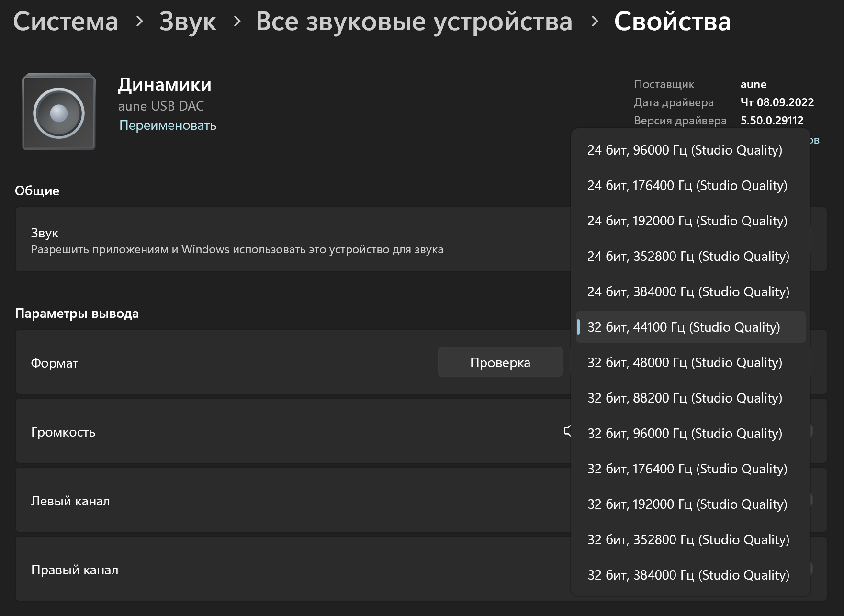Go back to the Система breadcrumb

pyautogui.click(x=66, y=22)
